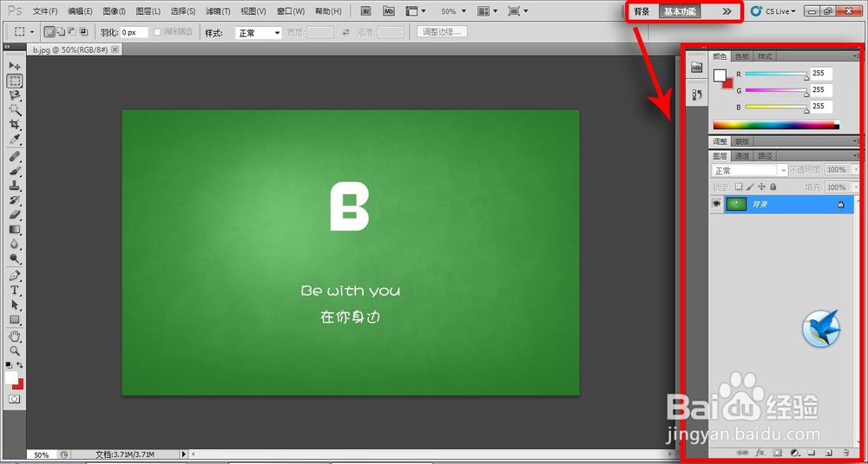Select the History Brush tool
Viewport: 868px width, 464px height.
[15, 199]
